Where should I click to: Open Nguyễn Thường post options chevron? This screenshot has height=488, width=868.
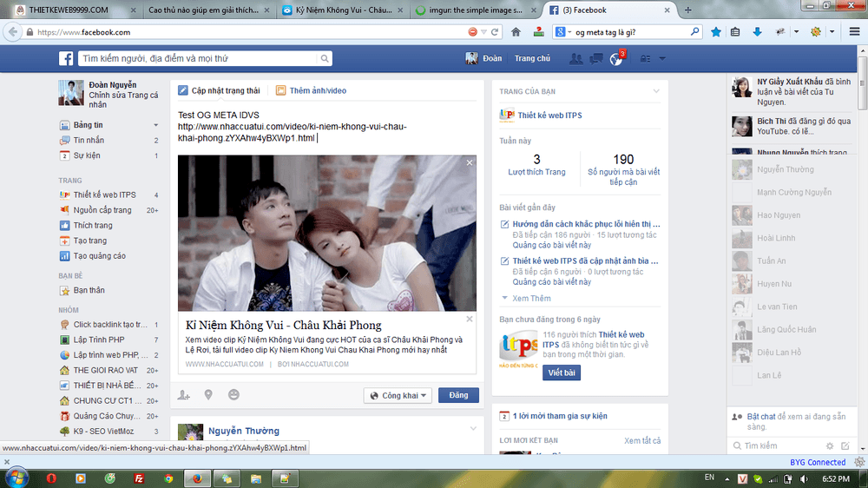473,428
